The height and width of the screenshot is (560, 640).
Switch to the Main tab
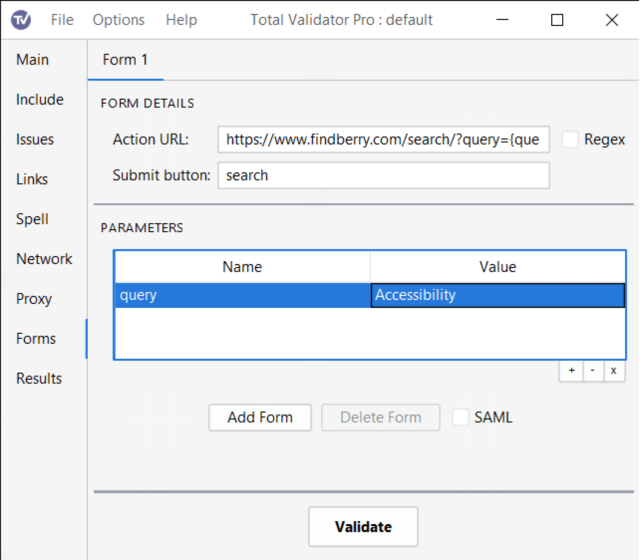[x=32, y=60]
